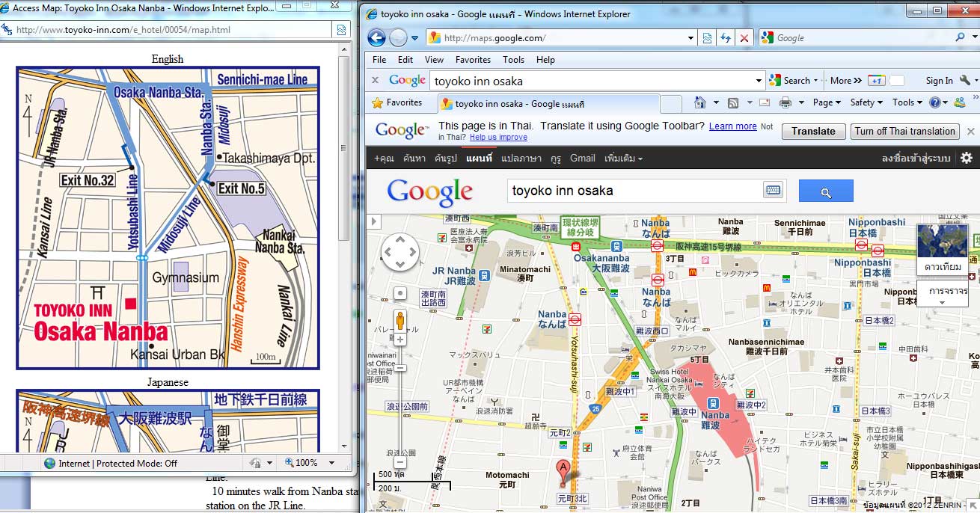980x513 pixels.
Task: Click the Google +1 toolbar icon
Action: tap(877, 81)
